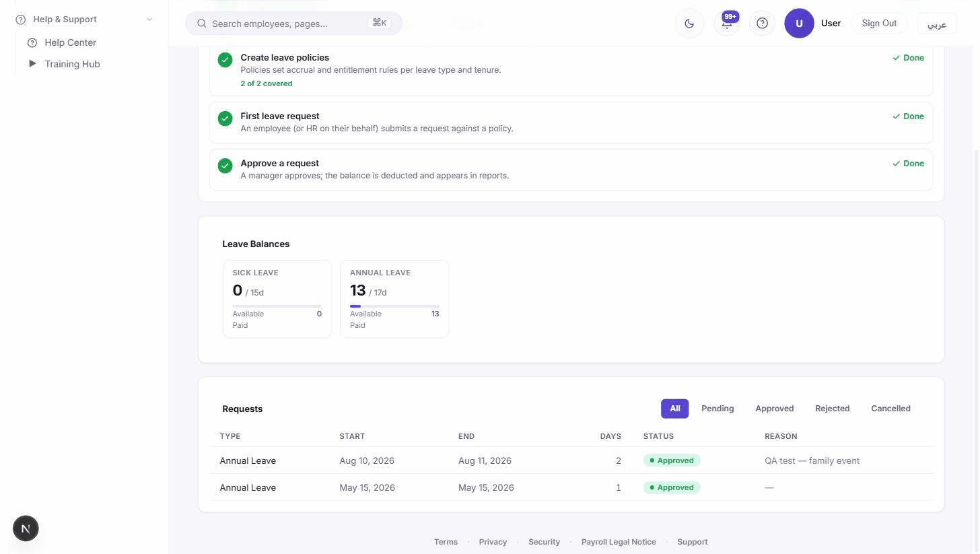
Task: Click the REASON column header
Action: (x=781, y=436)
